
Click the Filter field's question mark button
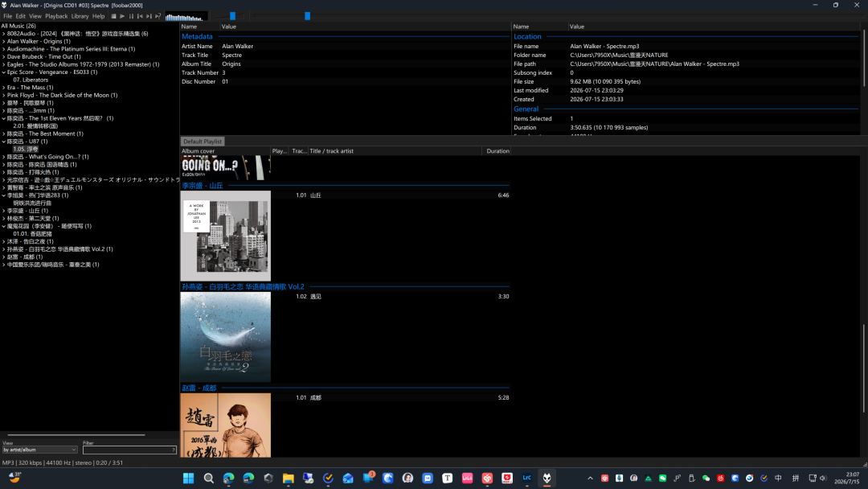point(174,450)
